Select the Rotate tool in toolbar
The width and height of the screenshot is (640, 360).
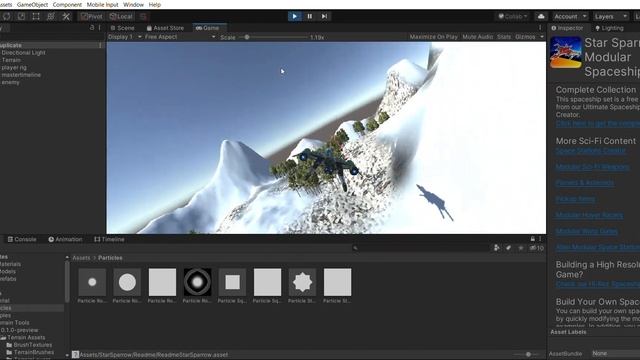[7, 16]
